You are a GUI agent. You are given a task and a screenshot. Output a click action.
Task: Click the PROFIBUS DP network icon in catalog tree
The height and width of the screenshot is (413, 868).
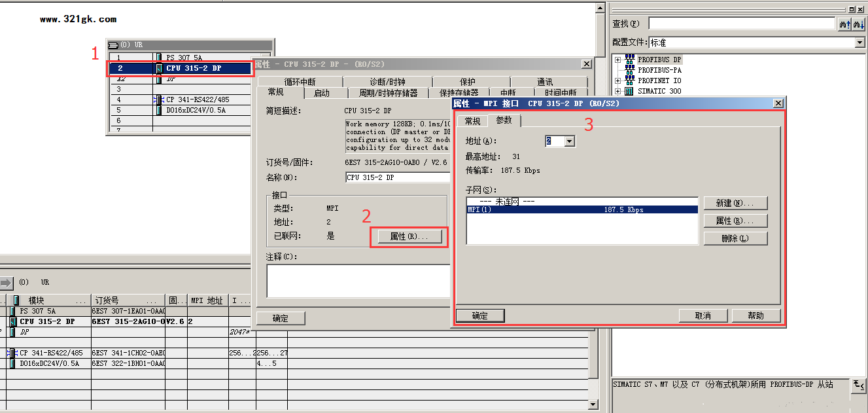pos(630,60)
